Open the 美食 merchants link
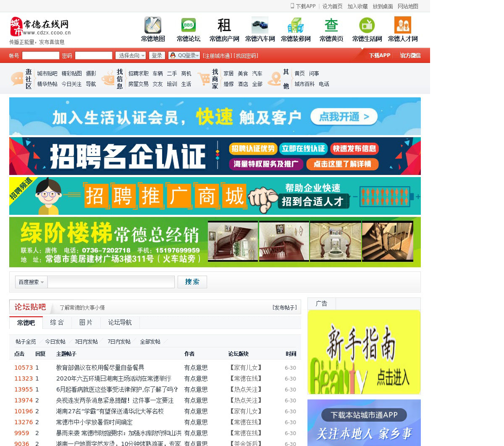The image size is (504, 446). [243, 73]
